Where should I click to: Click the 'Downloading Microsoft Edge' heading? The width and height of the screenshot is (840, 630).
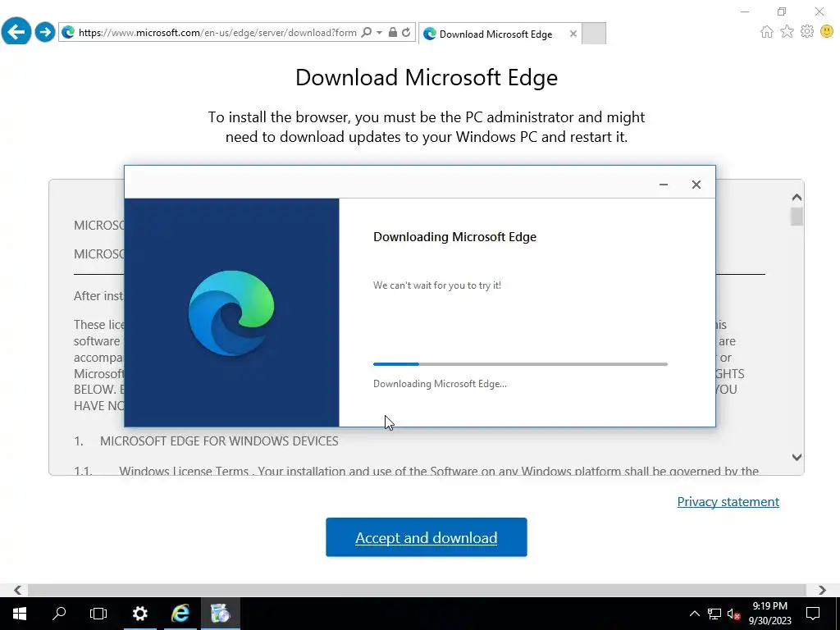click(x=454, y=237)
